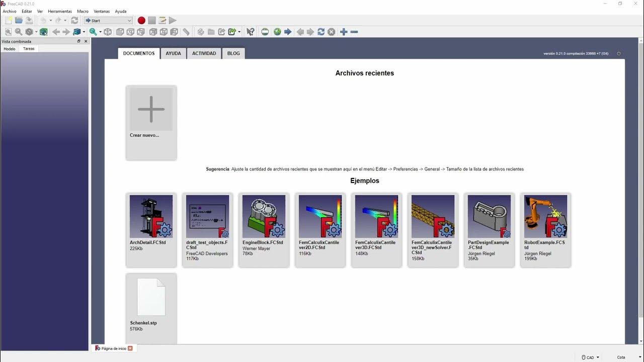Click the Redo arrow in the toolbar
The height and width of the screenshot is (362, 644).
pos(58,21)
